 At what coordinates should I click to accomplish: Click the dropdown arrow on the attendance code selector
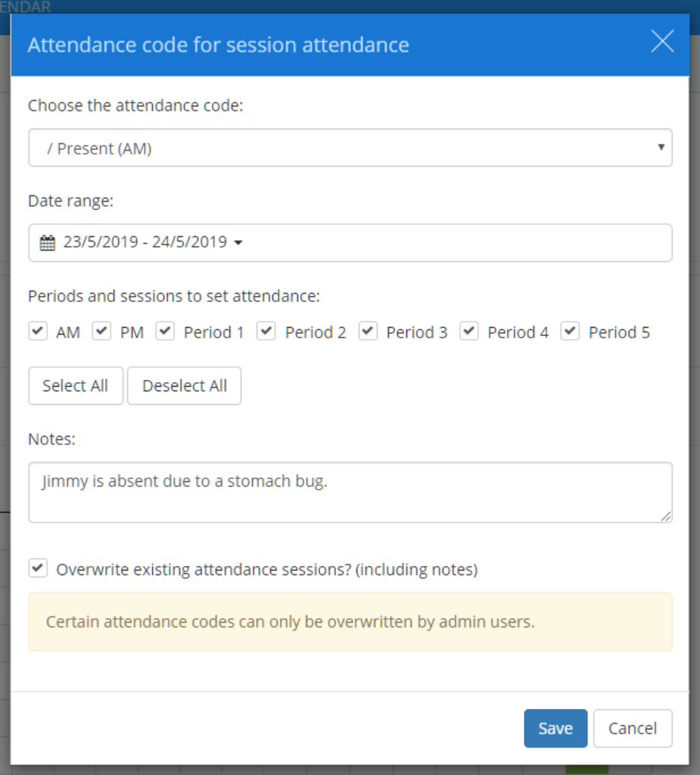pos(661,148)
